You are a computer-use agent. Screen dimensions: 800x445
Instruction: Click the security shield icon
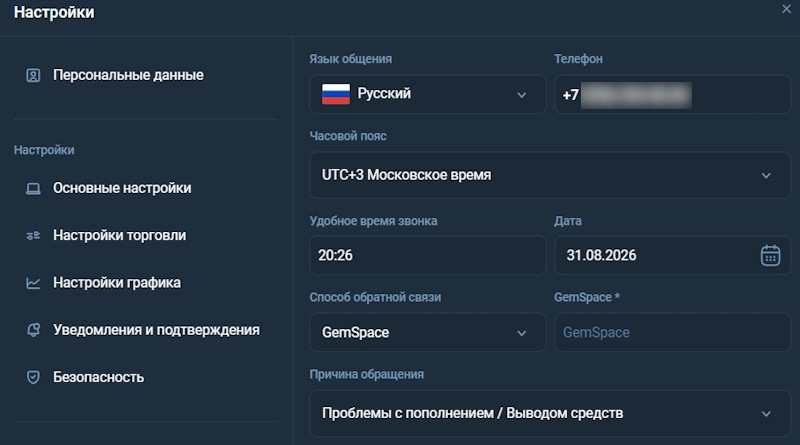33,377
